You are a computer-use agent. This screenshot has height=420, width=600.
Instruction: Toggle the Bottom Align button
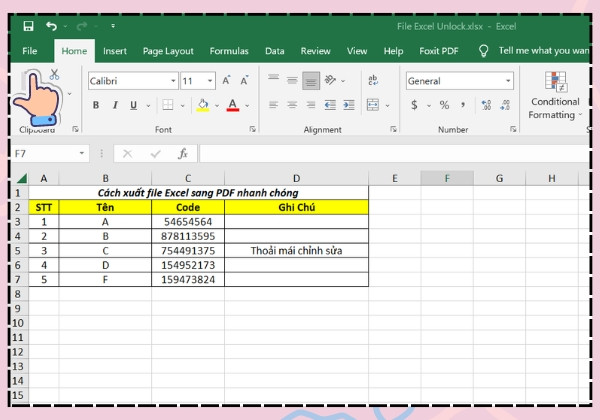[x=311, y=81]
